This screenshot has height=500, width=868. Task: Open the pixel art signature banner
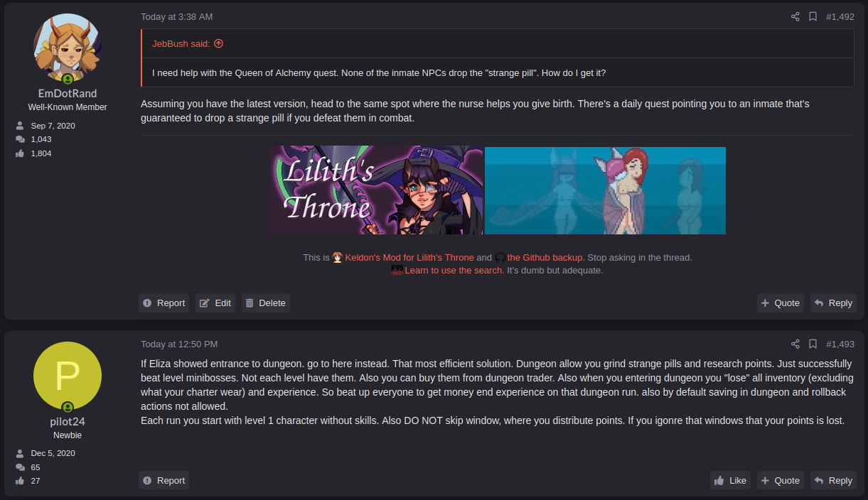click(x=605, y=190)
